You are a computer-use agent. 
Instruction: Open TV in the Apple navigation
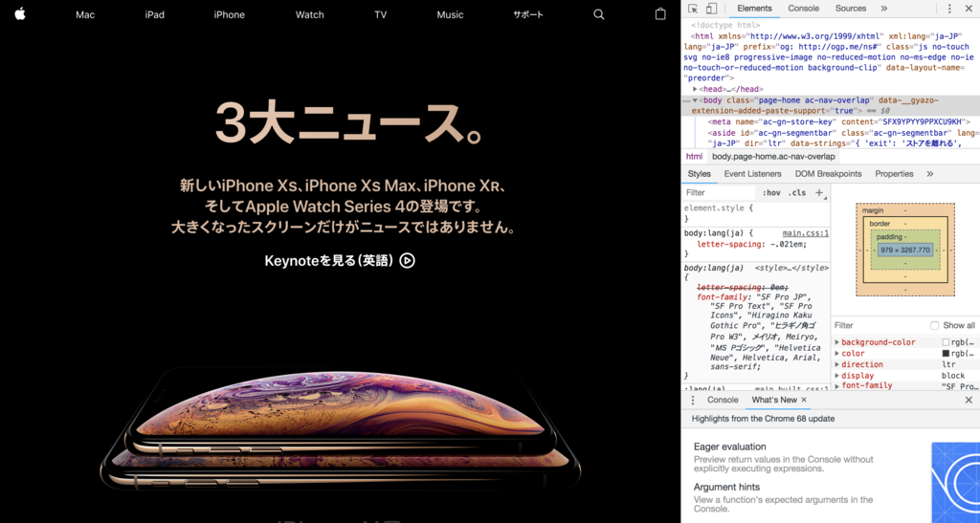[381, 14]
